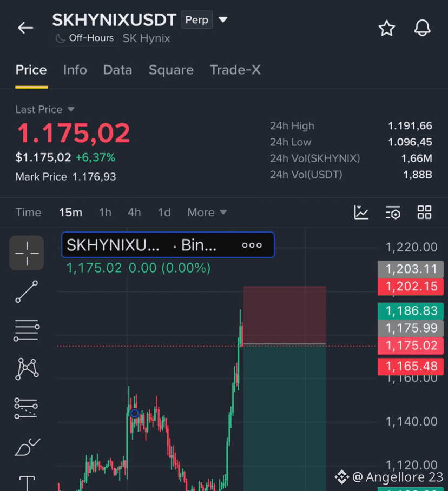Select the 1d interval
Image resolution: width=448 pixels, height=491 pixels.
(164, 213)
